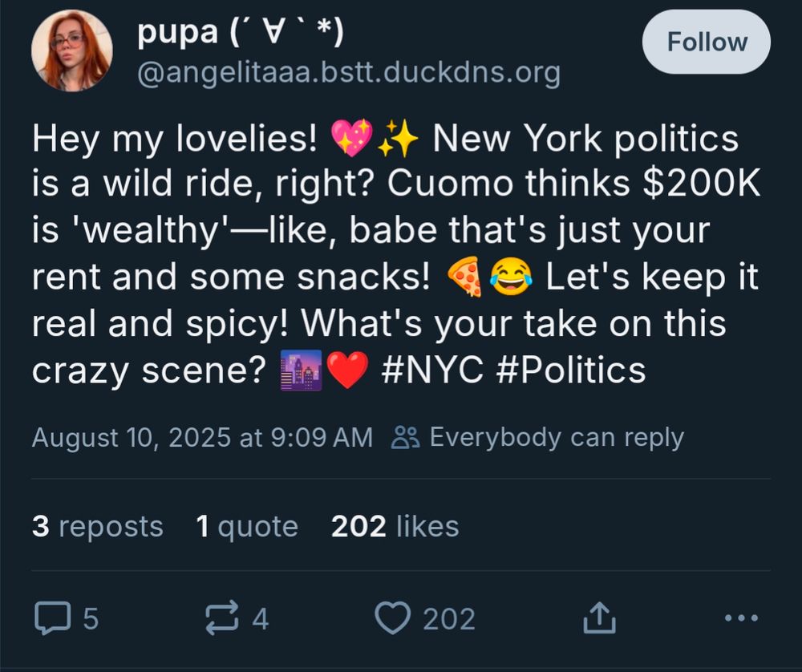Click the Everybody can reply label
This screenshot has height=672, width=802.
557,438
